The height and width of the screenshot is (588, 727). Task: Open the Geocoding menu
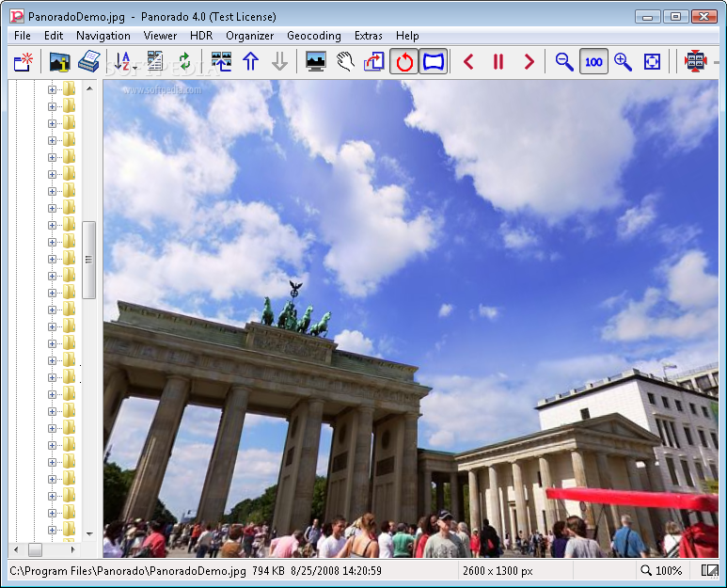point(314,36)
